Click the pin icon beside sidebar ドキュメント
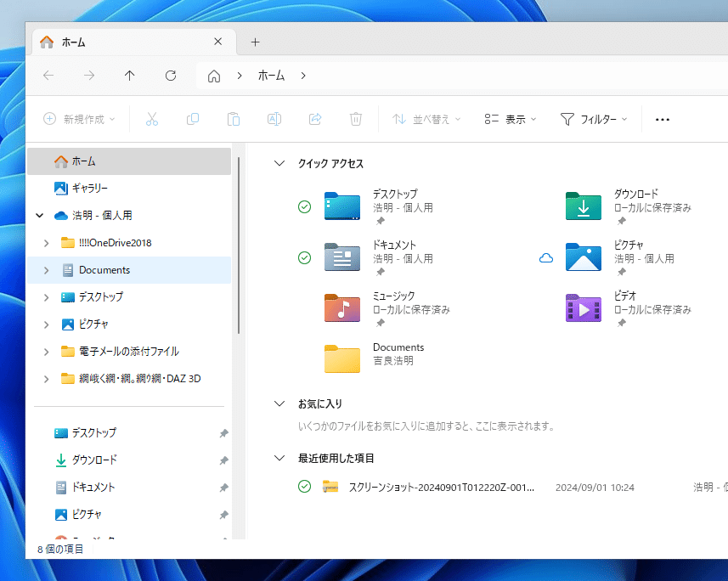 [223, 488]
